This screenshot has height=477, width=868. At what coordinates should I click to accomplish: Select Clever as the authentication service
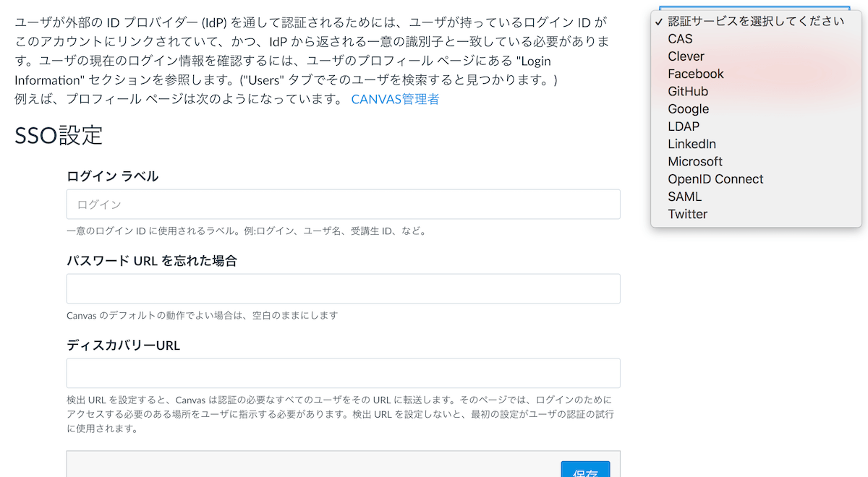[x=686, y=56]
